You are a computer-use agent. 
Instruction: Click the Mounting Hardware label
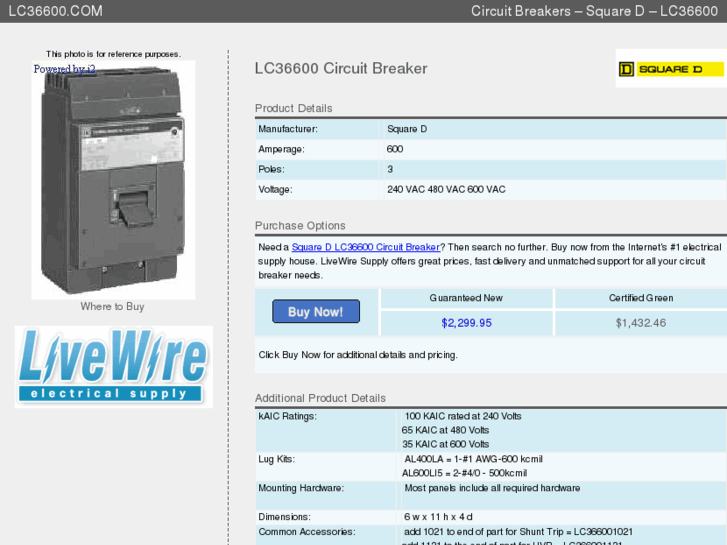[301, 488]
